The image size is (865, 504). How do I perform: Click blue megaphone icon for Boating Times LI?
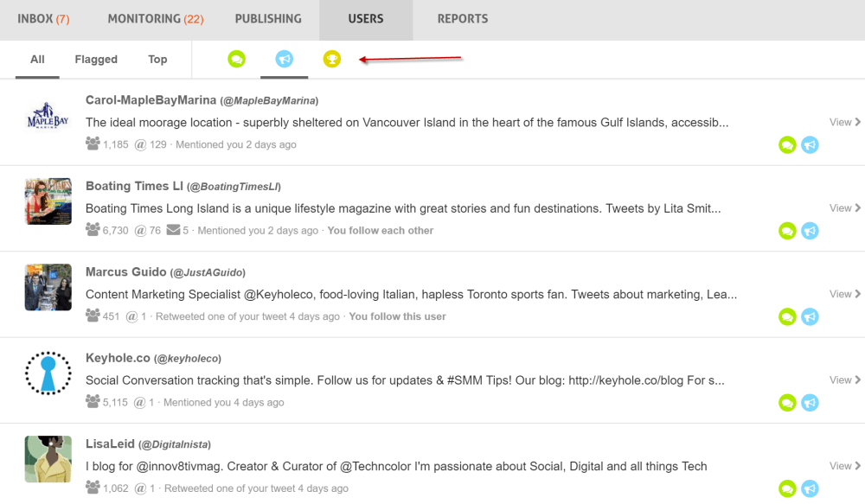click(x=810, y=231)
